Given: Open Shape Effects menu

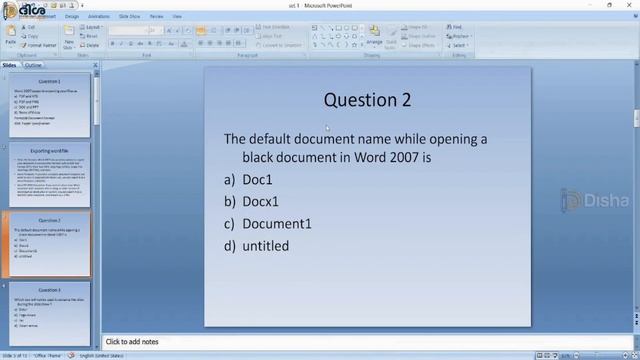Looking at the screenshot, I should (418, 45).
